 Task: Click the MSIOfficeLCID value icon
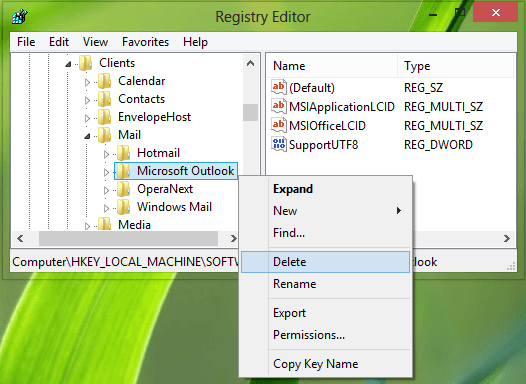coord(279,125)
